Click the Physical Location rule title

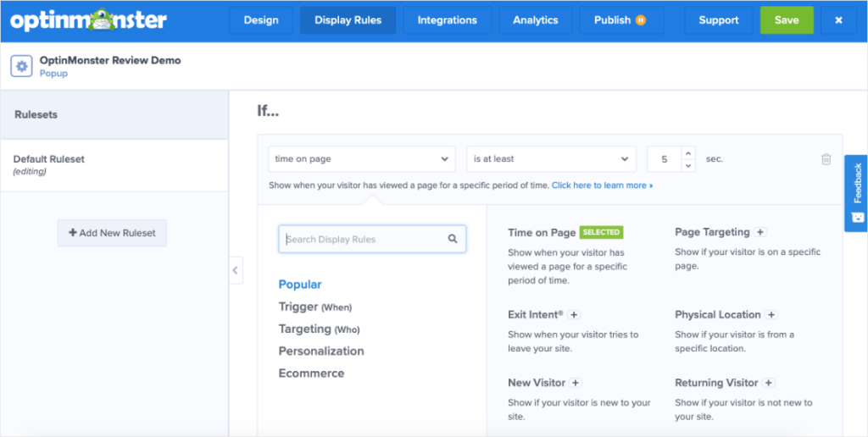pyautogui.click(x=718, y=315)
